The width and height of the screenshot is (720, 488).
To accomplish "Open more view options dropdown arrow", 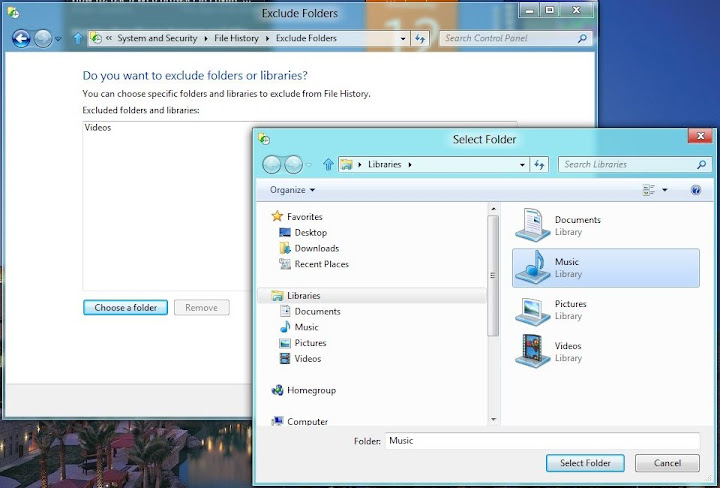I will coord(664,190).
